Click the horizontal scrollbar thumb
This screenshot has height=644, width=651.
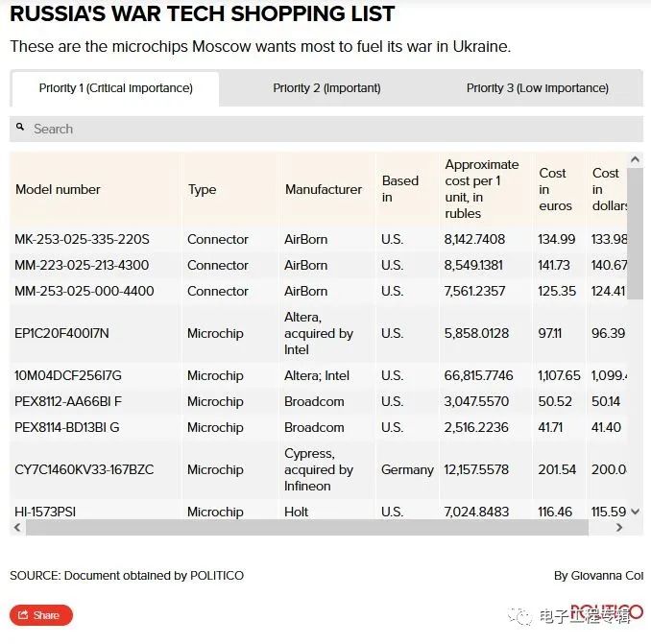coord(307,528)
